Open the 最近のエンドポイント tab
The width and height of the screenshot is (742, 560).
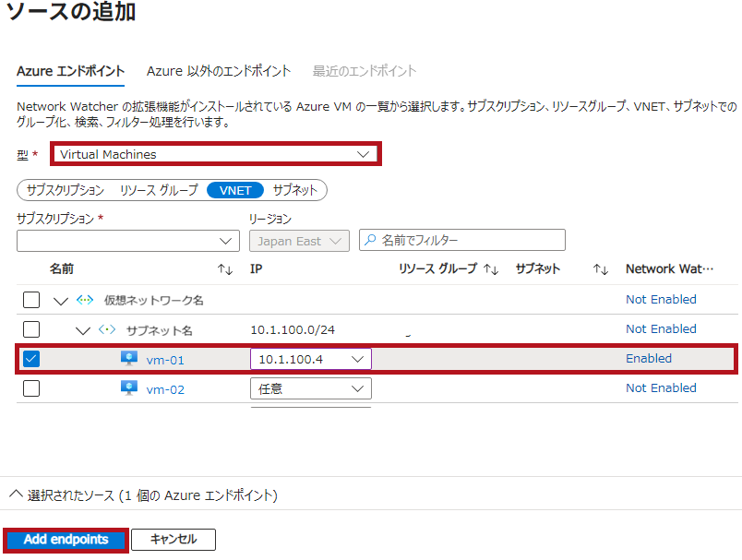tap(365, 71)
